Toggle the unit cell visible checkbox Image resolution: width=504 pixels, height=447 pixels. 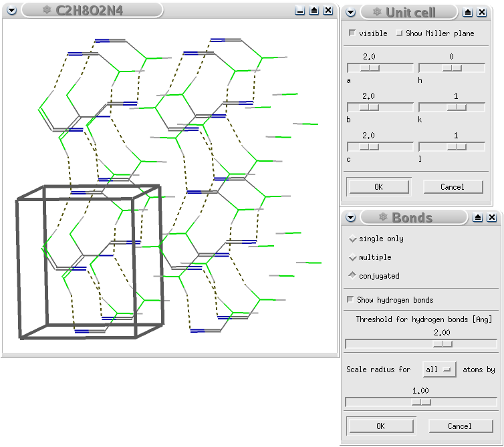[x=352, y=33]
